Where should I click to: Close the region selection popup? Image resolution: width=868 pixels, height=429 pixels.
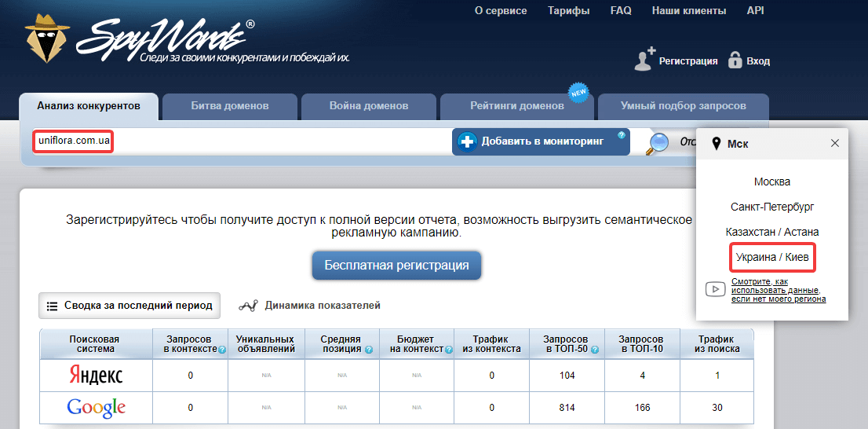(835, 144)
